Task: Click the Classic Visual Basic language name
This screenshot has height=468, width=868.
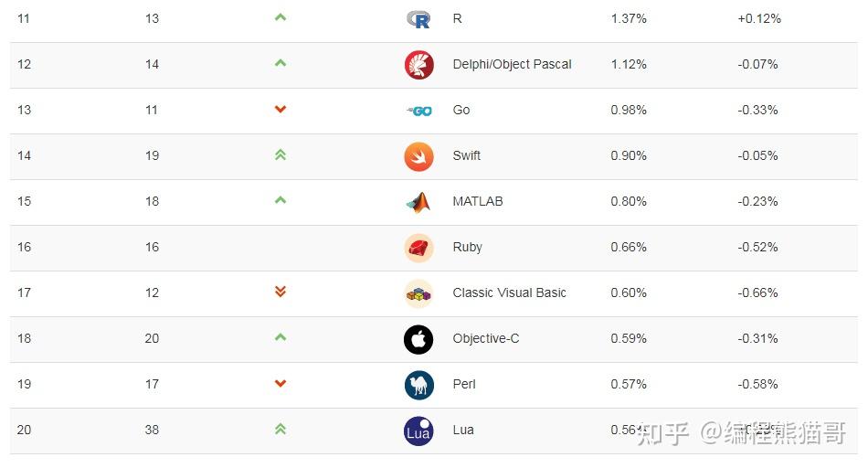Action: tap(509, 293)
